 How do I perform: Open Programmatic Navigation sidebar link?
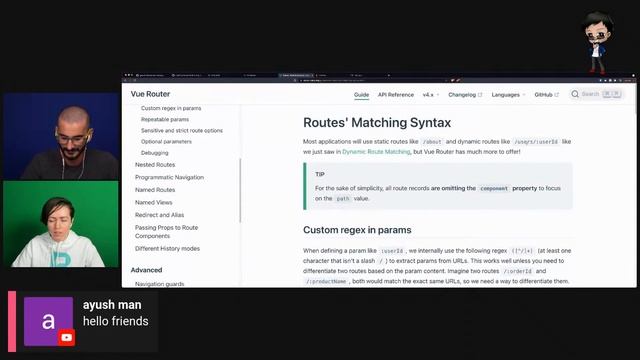pyautogui.click(x=169, y=177)
